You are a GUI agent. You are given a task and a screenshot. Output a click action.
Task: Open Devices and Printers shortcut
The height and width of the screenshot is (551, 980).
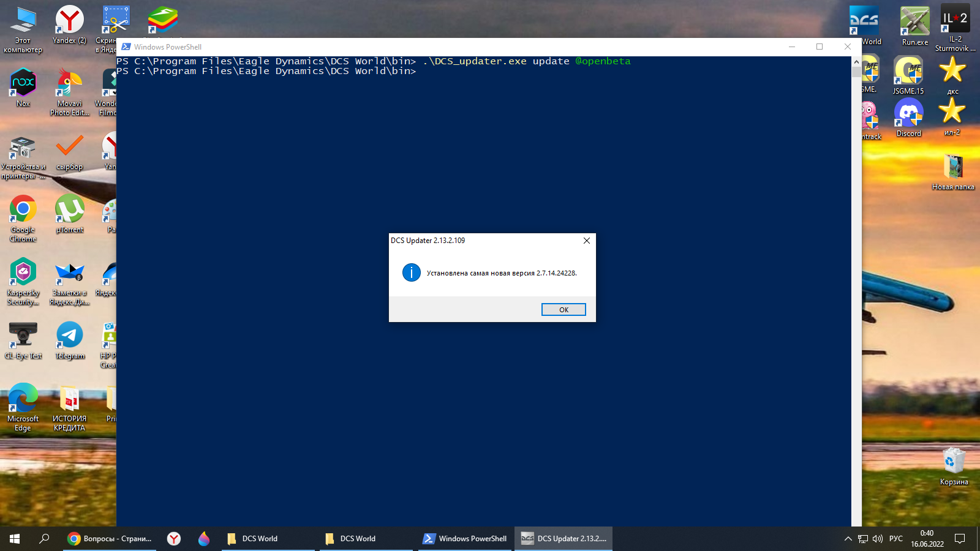(x=23, y=157)
